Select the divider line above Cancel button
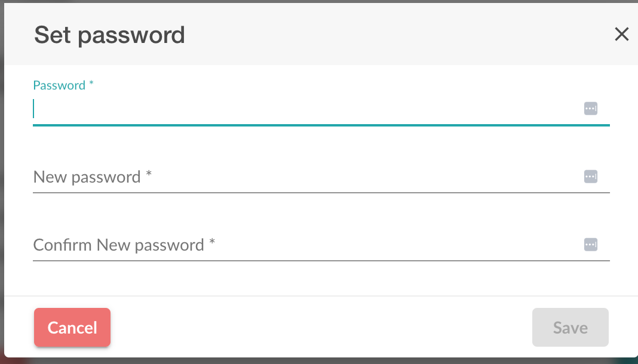 coord(321,296)
